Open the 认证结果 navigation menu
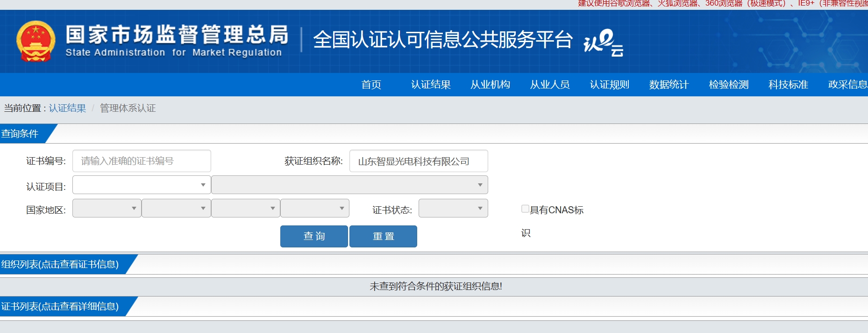Viewport: 868px width, 333px height. point(431,85)
